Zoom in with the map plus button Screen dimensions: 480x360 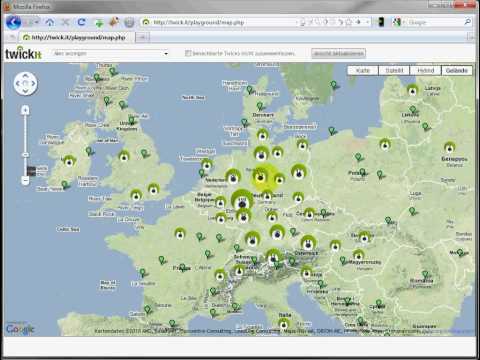(x=25, y=110)
